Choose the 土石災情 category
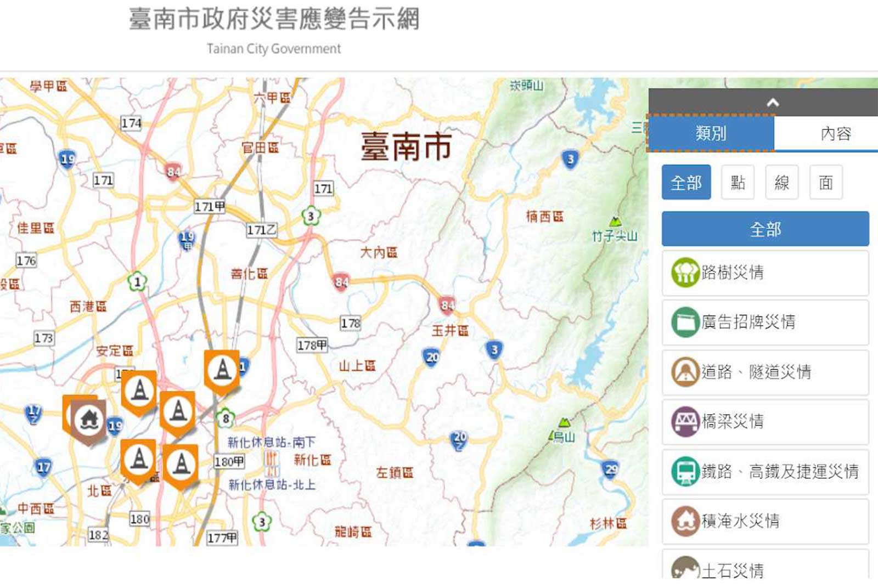Screen dimensions: 878x588 click(765, 565)
